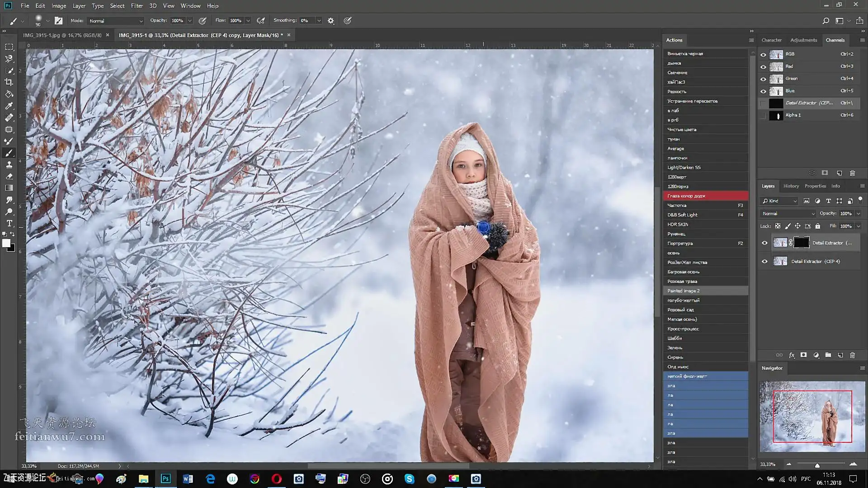Select the Horizontal Type tool
The width and height of the screenshot is (868, 488).
[9, 224]
